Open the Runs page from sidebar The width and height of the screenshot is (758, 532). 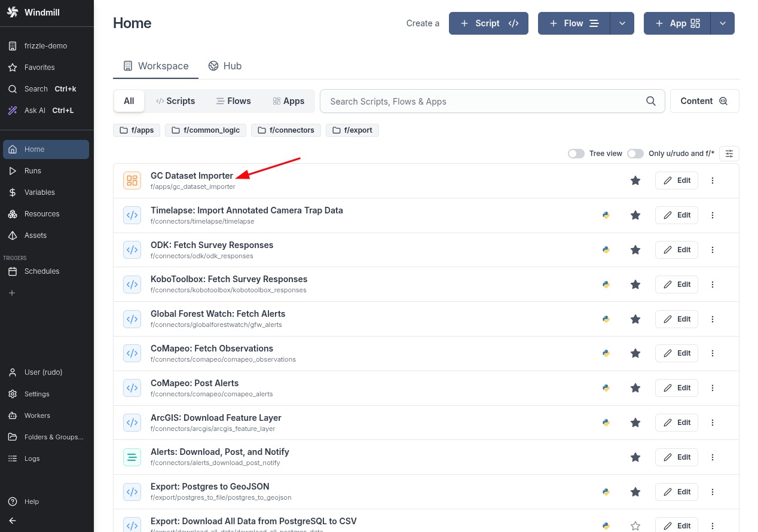point(32,170)
